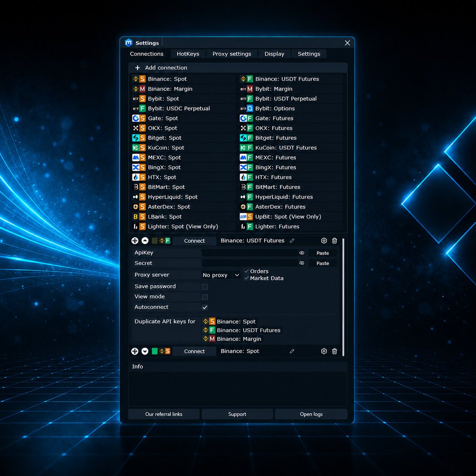476x476 pixels.
Task: Click the Support button
Action: click(237, 414)
